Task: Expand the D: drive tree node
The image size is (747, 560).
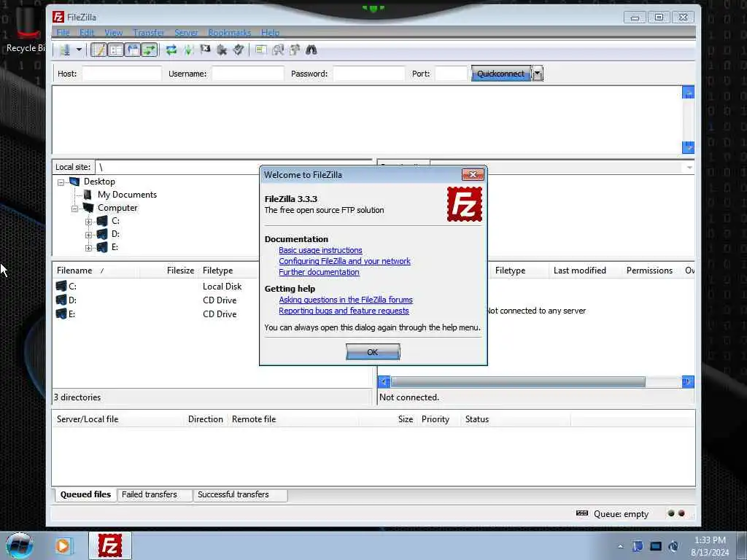Action: pyautogui.click(x=88, y=235)
